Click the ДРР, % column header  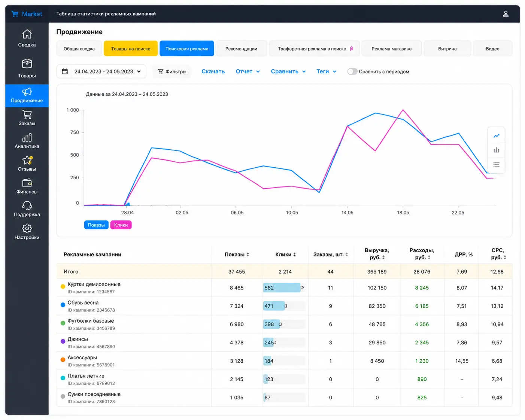[464, 255]
